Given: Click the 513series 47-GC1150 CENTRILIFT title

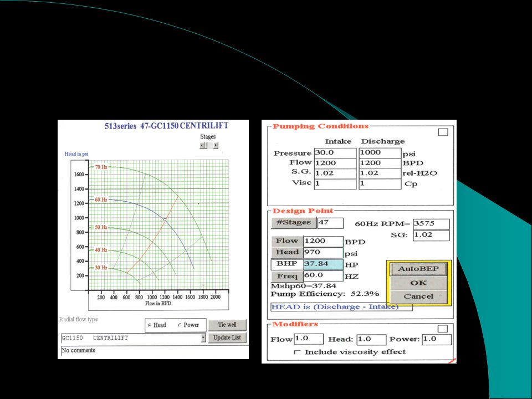Looking at the screenshot, I should click(x=166, y=126).
